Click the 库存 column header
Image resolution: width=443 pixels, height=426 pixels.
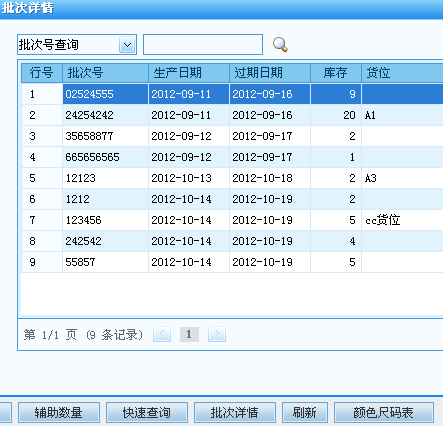[336, 73]
